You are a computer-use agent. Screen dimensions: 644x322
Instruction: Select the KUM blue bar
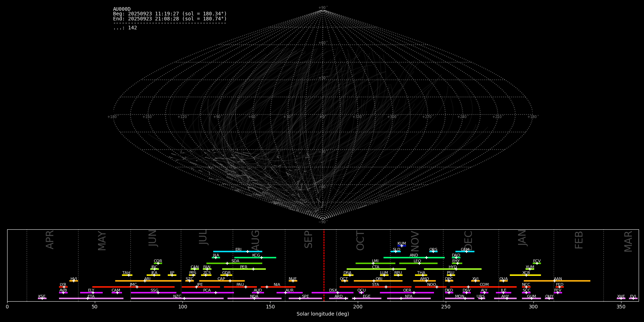pyautogui.click(x=402, y=246)
